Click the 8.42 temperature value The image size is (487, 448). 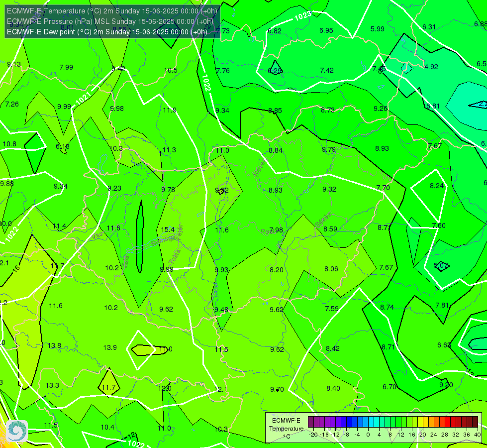pyautogui.click(x=333, y=348)
